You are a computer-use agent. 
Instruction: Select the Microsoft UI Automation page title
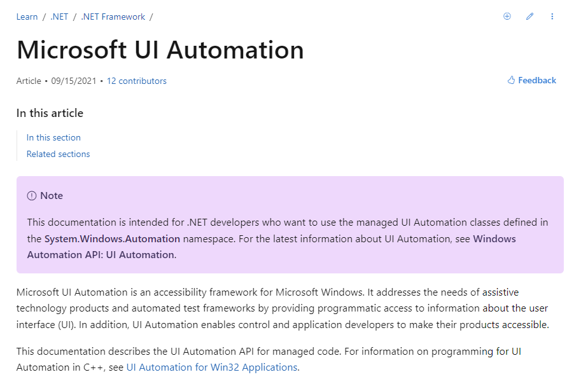[160, 50]
